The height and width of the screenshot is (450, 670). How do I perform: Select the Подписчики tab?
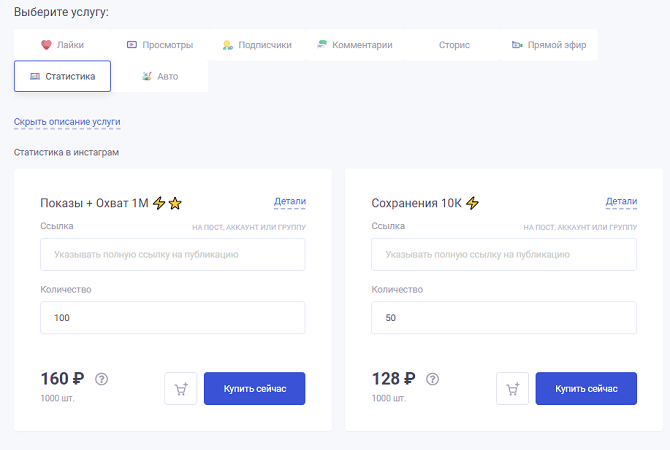257,45
